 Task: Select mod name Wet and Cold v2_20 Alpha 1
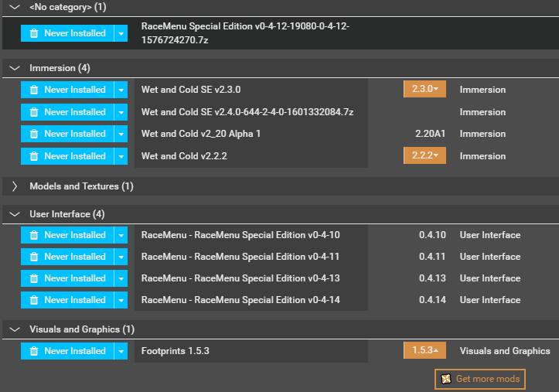tap(201, 134)
